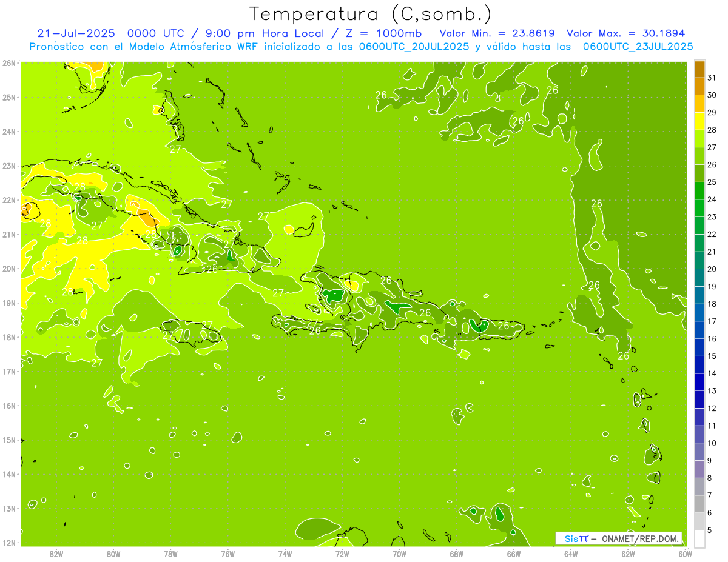Pick the teal legend swatch between 19 and 20

click(x=699, y=278)
